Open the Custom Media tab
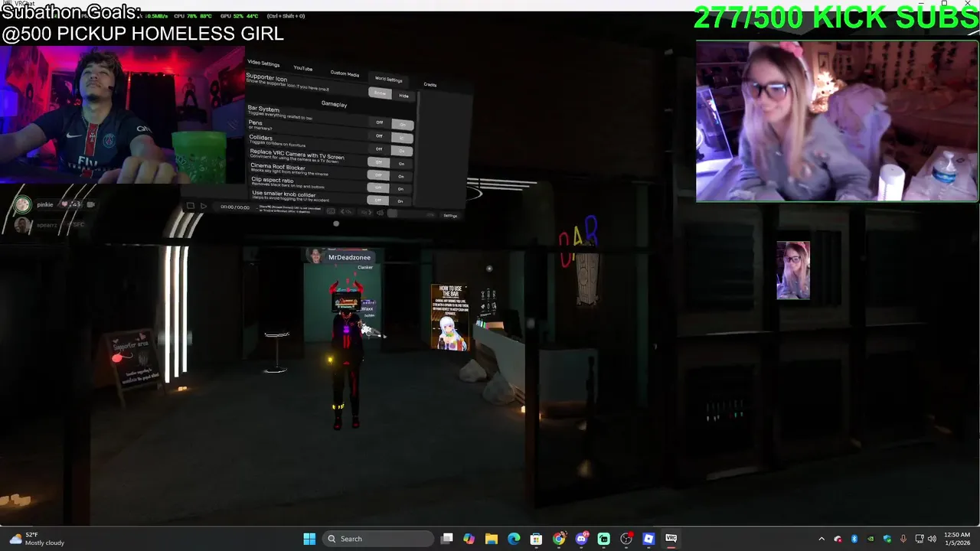Screen dimensions: 980x551 point(345,74)
